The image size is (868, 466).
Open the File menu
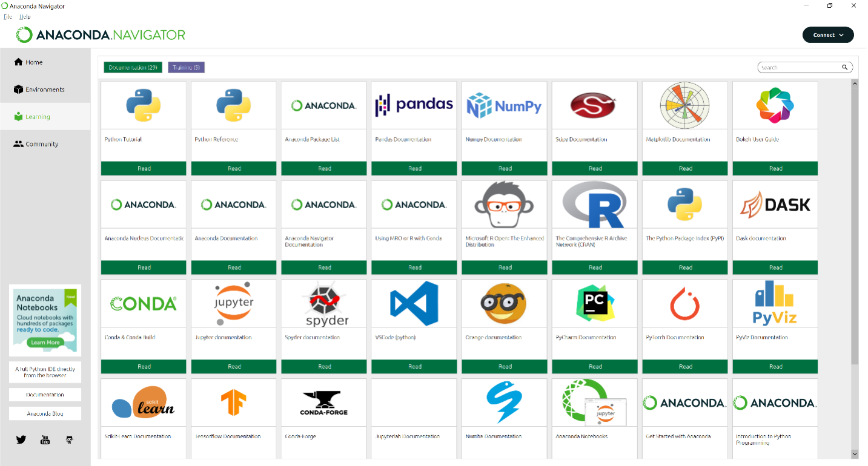pos(8,16)
